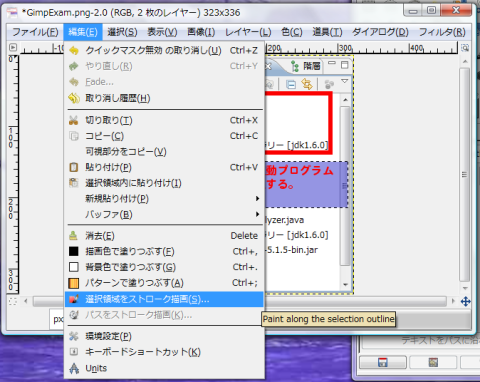Expand the バッファ submenu arrow
This screenshot has width=480, height=382.
(x=257, y=214)
